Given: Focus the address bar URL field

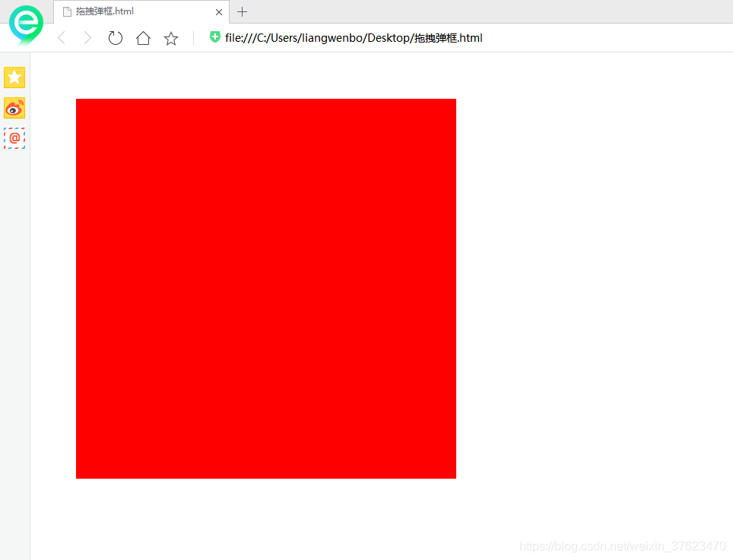Looking at the screenshot, I should [x=354, y=38].
